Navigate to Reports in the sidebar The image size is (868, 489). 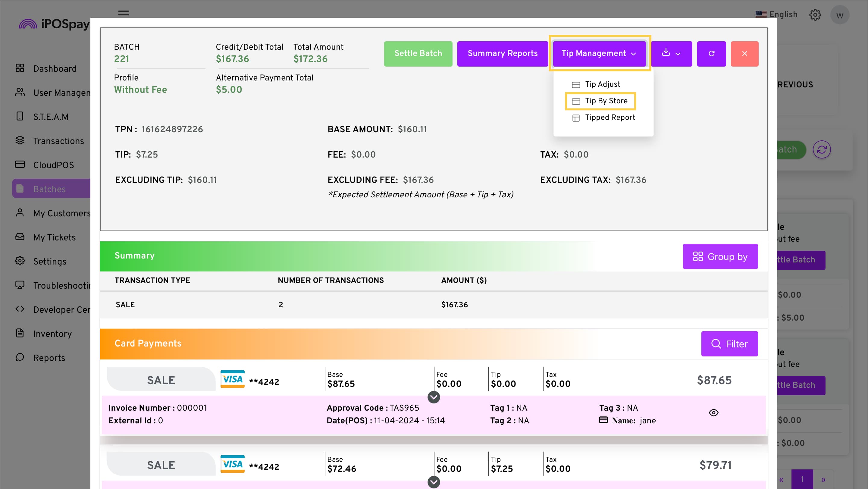coord(49,358)
